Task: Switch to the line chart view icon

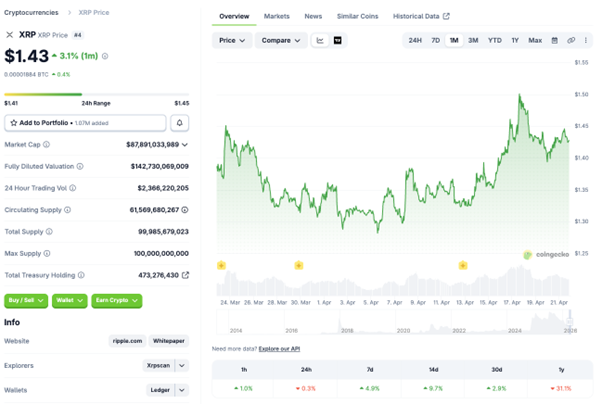Action: tap(320, 40)
